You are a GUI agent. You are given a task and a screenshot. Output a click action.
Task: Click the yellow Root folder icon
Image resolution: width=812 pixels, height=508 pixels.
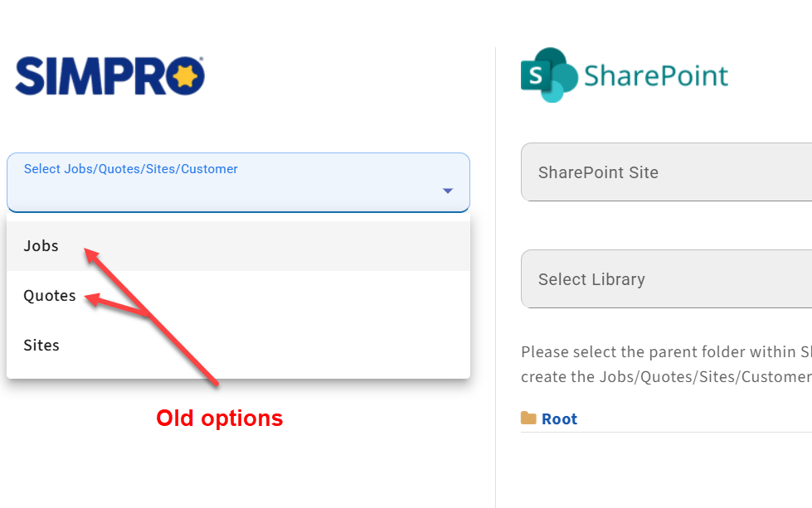528,418
